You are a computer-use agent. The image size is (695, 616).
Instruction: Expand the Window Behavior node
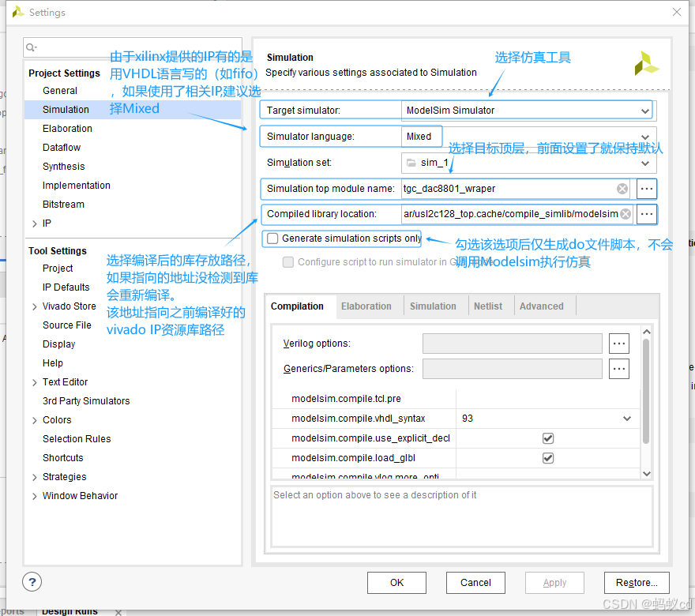coord(35,496)
